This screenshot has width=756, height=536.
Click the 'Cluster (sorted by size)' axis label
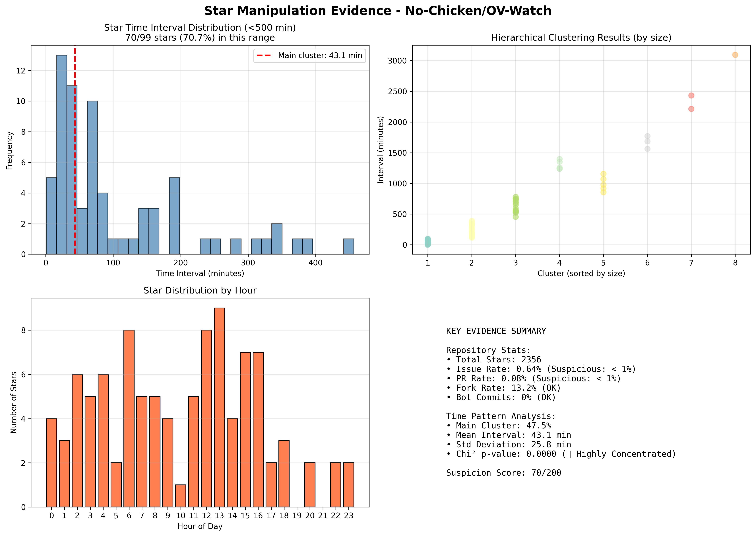(x=581, y=274)
